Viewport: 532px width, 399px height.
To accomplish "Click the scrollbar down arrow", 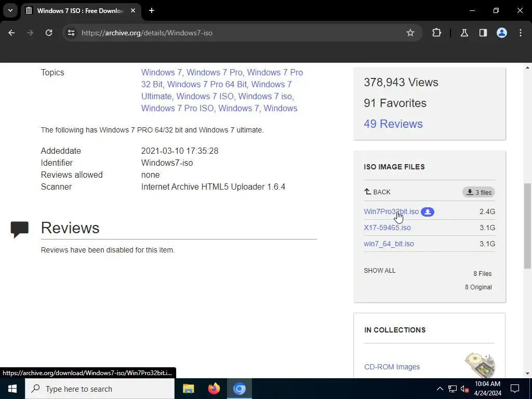I will 527,373.
